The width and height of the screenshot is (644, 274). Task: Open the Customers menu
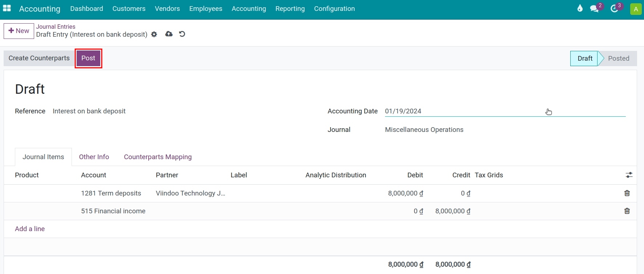(x=129, y=9)
